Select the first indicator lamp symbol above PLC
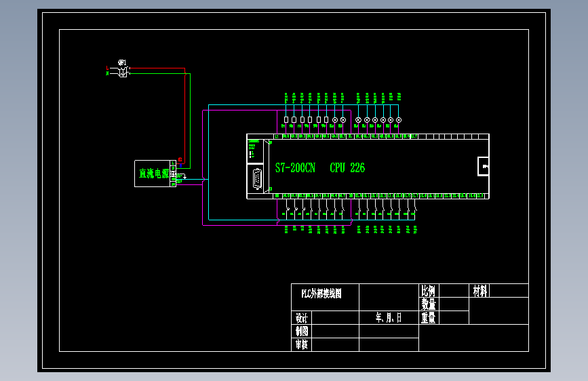The height and width of the screenshot is (381, 588). coord(335,120)
